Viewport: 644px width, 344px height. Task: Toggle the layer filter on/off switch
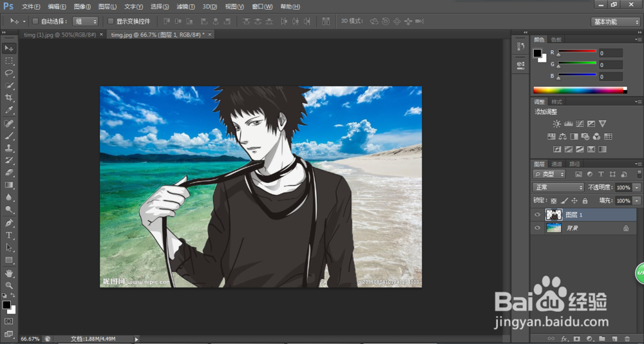tap(639, 174)
